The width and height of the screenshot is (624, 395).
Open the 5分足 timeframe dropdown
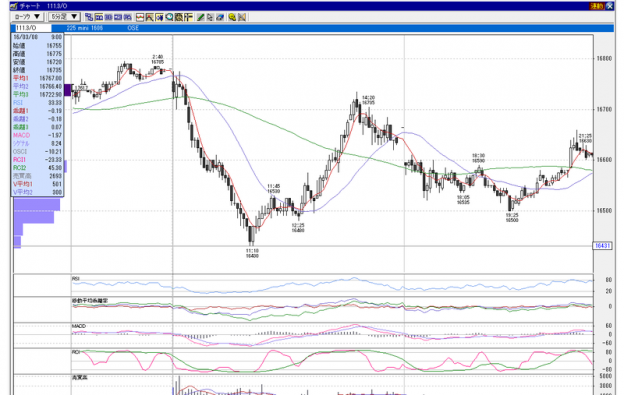click(x=64, y=17)
